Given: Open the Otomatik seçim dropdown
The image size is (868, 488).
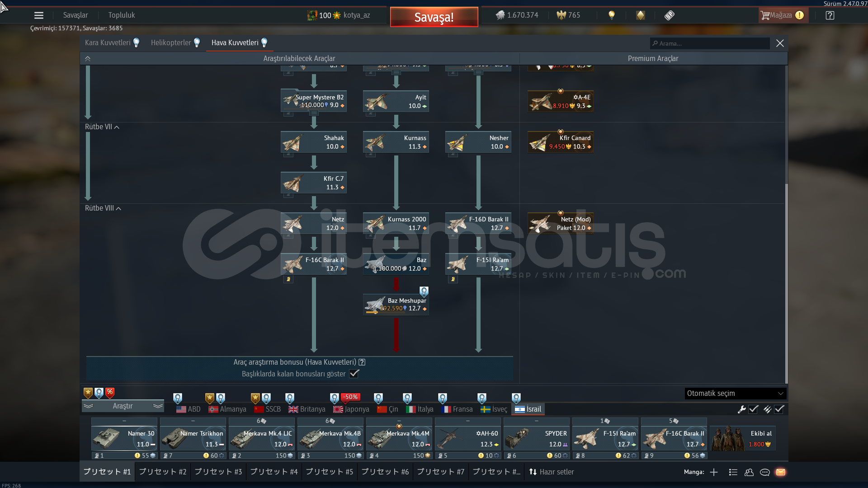Looking at the screenshot, I should [x=736, y=394].
